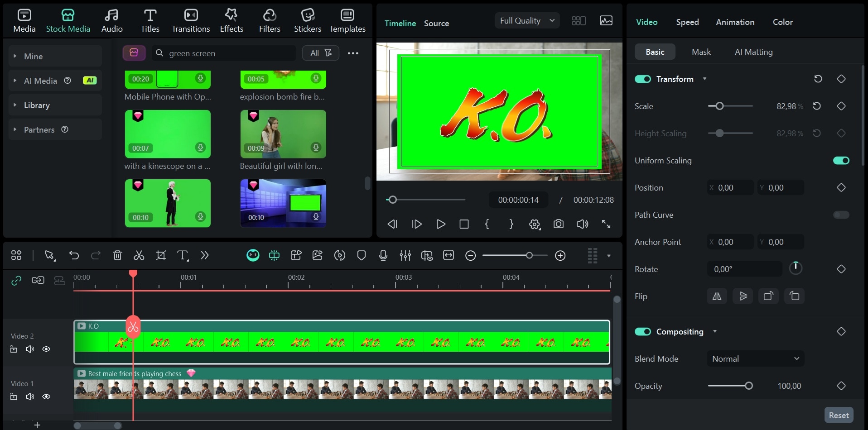868x430 pixels.
Task: Open the Full Quality dropdown
Action: pos(526,20)
